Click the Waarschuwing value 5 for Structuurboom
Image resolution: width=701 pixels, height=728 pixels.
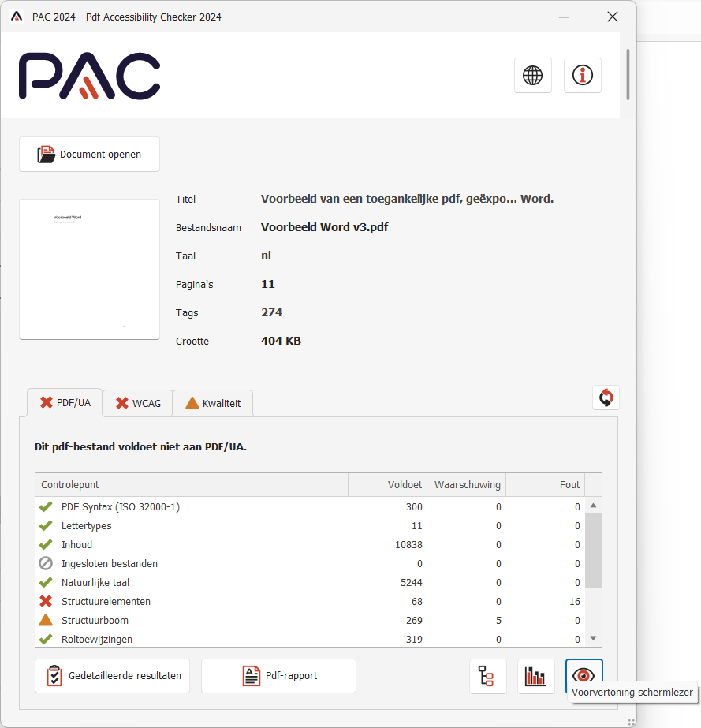point(498,620)
